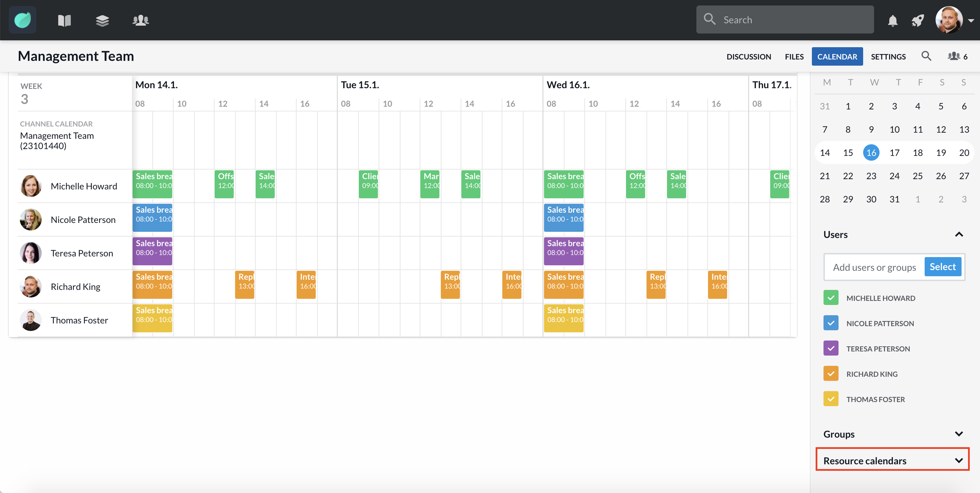Focus the Add users or groups field

point(874,267)
